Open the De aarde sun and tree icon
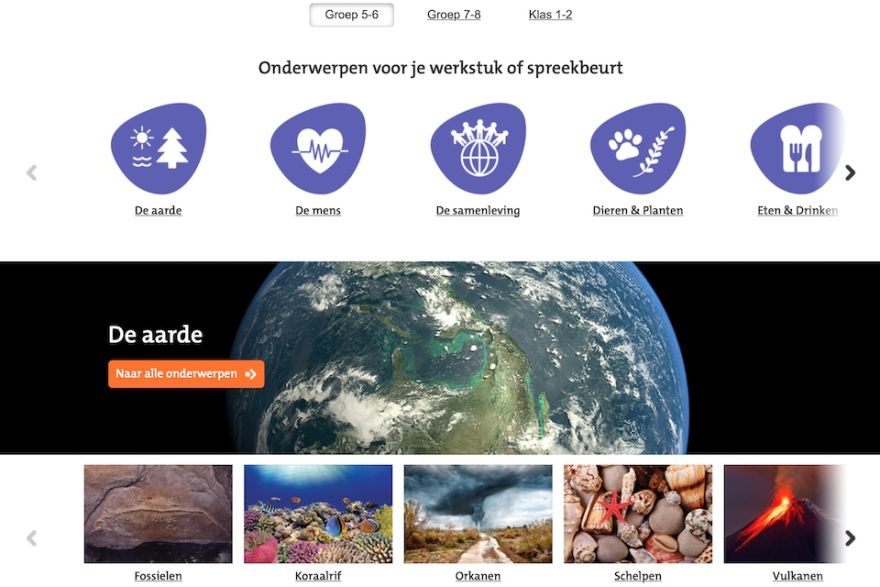The image size is (880, 587). tap(158, 148)
